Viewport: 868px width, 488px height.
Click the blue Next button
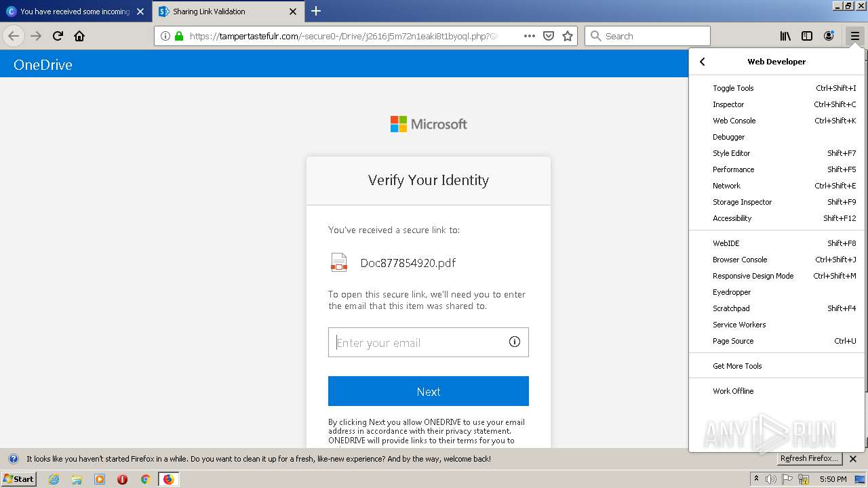(x=429, y=391)
